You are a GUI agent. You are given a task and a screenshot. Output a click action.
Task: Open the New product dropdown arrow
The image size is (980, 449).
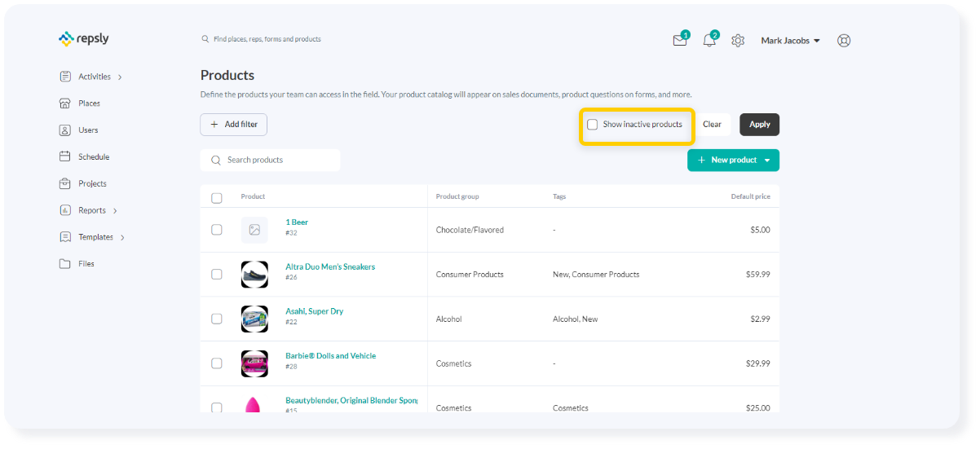[767, 161]
